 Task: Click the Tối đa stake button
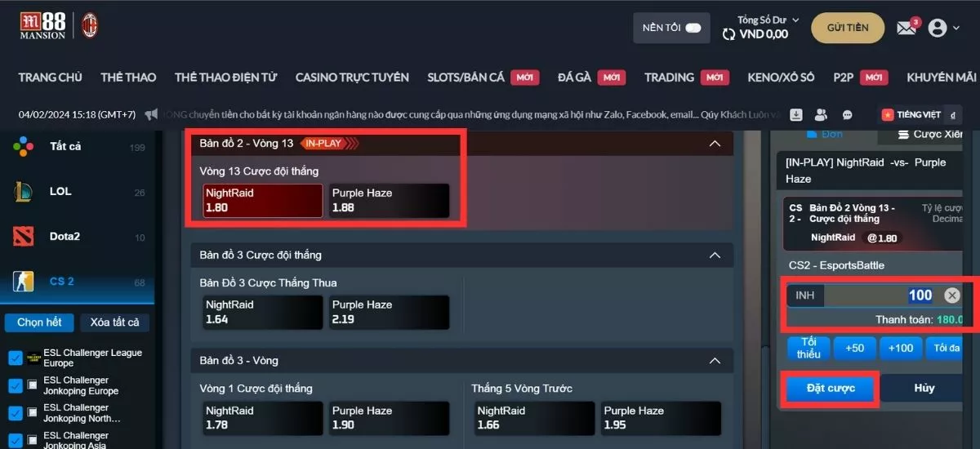[x=944, y=348]
